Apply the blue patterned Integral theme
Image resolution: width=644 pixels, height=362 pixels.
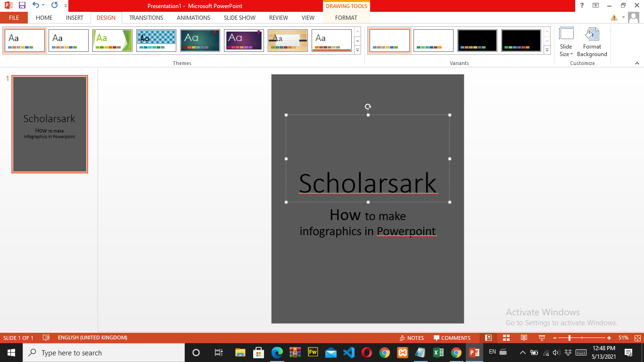(156, 41)
